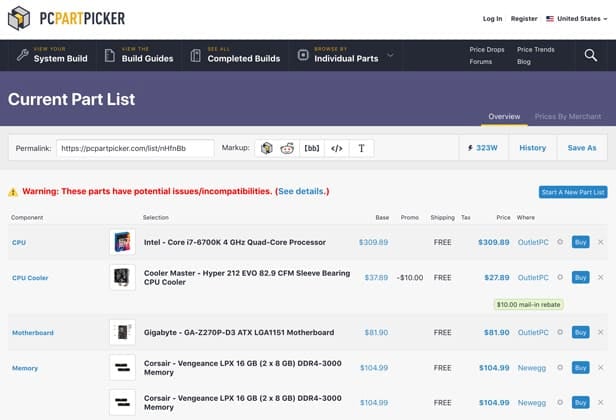Buy the Gigabyte GA-Z270P-D3 motherboard
616x420 pixels.
(x=581, y=332)
